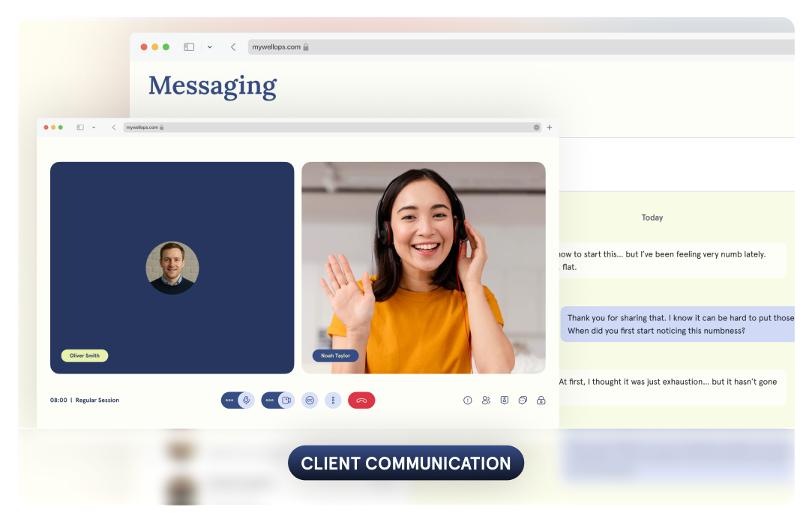
Task: Turn off the camera in call controls
Action: (286, 400)
